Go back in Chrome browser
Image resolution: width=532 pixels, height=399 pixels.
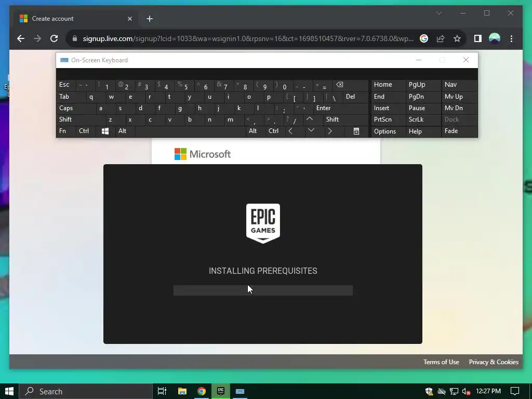point(21,38)
